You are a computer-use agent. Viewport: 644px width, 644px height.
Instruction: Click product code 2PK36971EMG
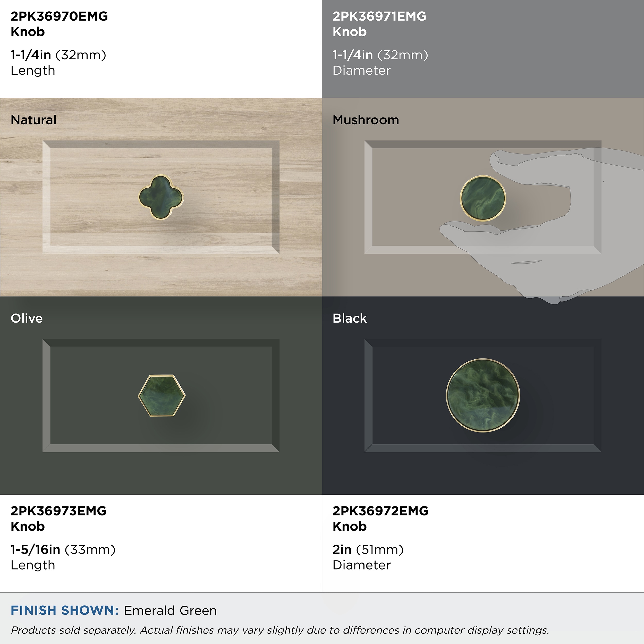point(379,16)
